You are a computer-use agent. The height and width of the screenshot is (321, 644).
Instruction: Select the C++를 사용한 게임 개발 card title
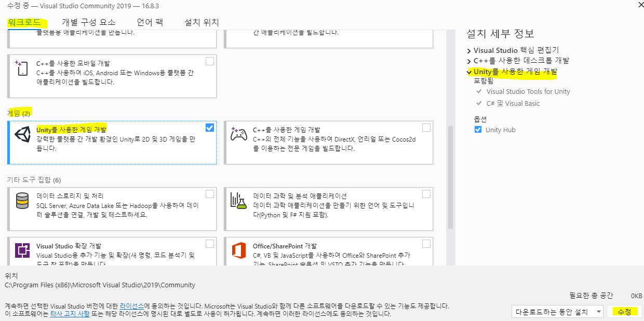(x=287, y=130)
